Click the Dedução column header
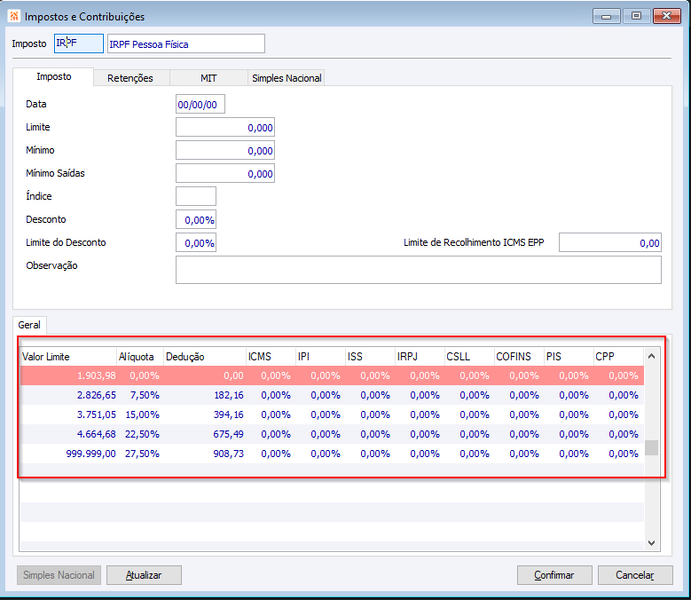Viewport: 691px width, 600px height. 204,356
